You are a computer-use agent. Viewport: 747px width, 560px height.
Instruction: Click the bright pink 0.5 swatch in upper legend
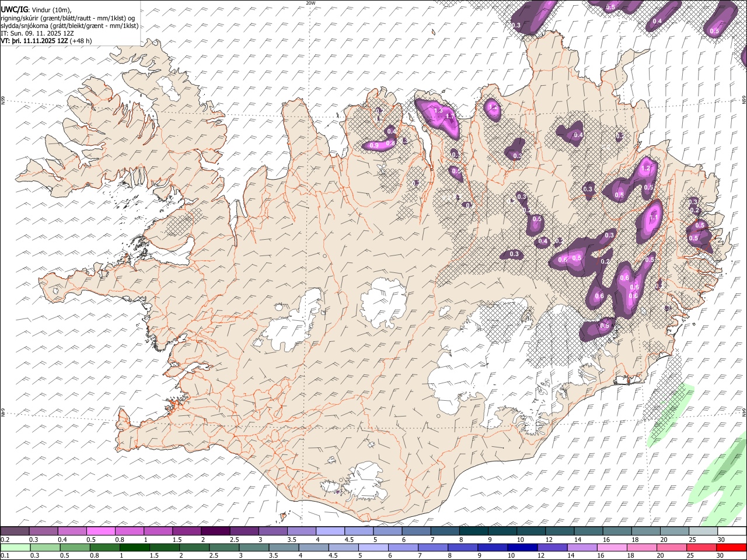coord(100,531)
